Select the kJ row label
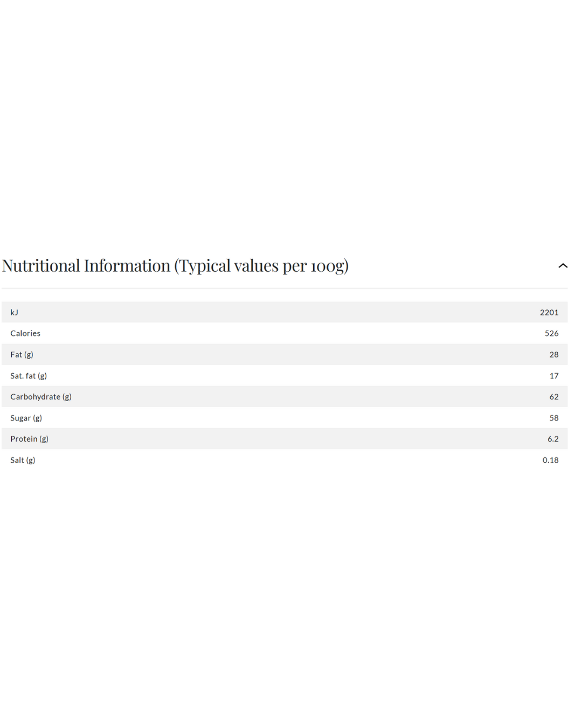 [15, 312]
